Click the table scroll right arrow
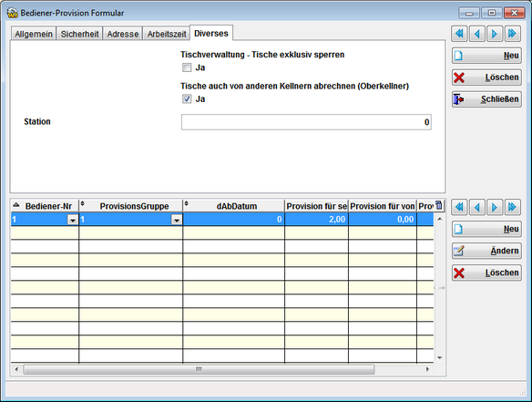Image resolution: width=532 pixels, height=402 pixels. (427, 369)
